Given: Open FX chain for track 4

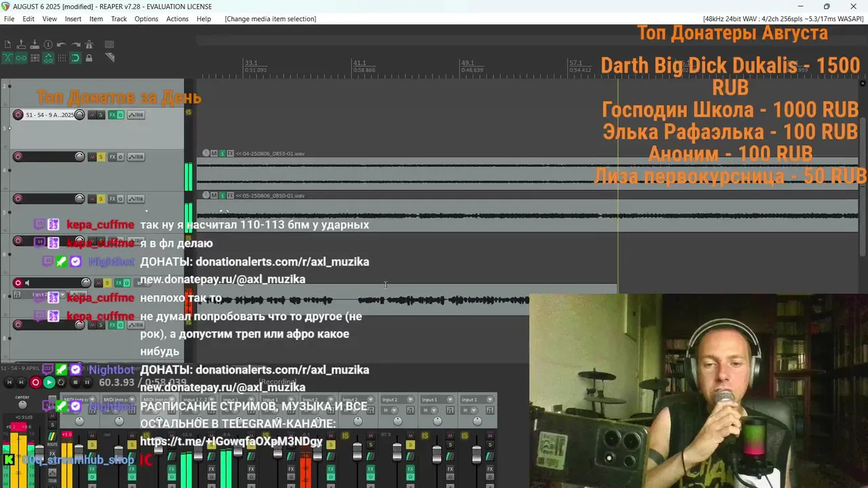Looking at the screenshot, I should click(113, 157).
